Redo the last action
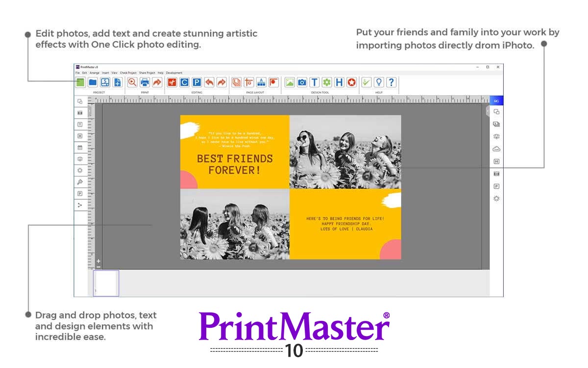The height and width of the screenshot is (368, 588). coord(221,82)
